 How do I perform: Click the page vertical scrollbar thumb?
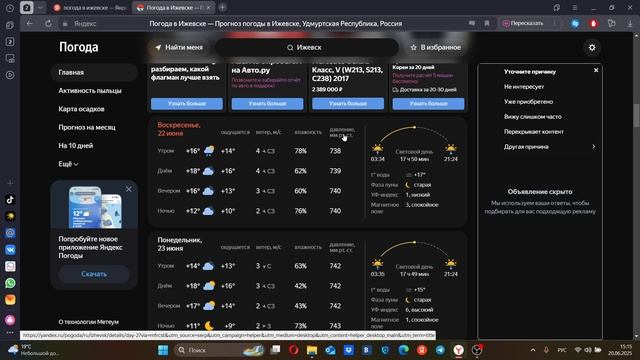tap(636, 115)
